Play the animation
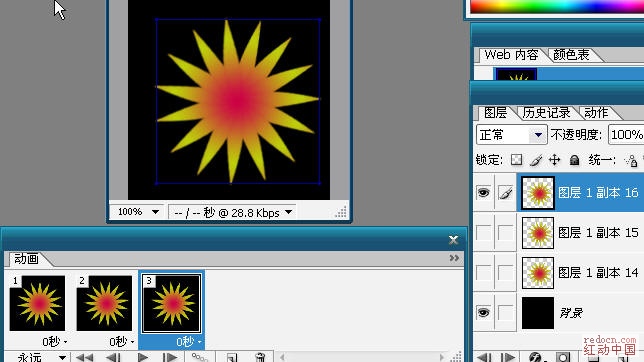644x362 pixels. pos(143,357)
